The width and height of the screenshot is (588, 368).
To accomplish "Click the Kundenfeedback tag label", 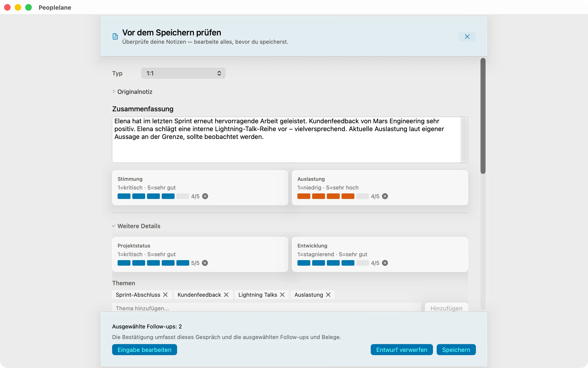I will [x=199, y=295].
